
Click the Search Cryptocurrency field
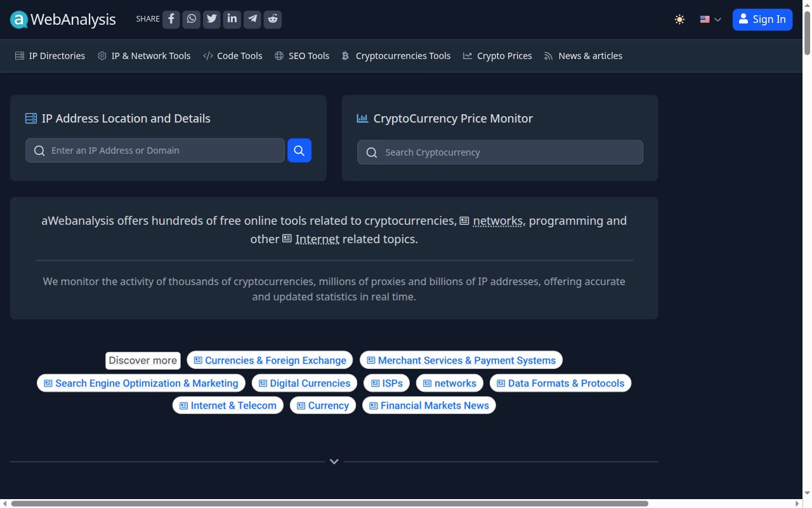click(500, 152)
